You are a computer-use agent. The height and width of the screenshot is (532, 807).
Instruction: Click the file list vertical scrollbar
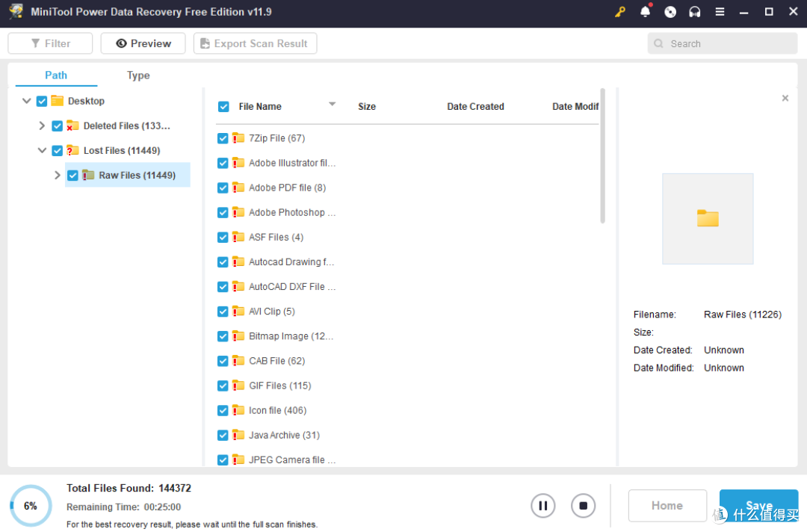click(602, 156)
